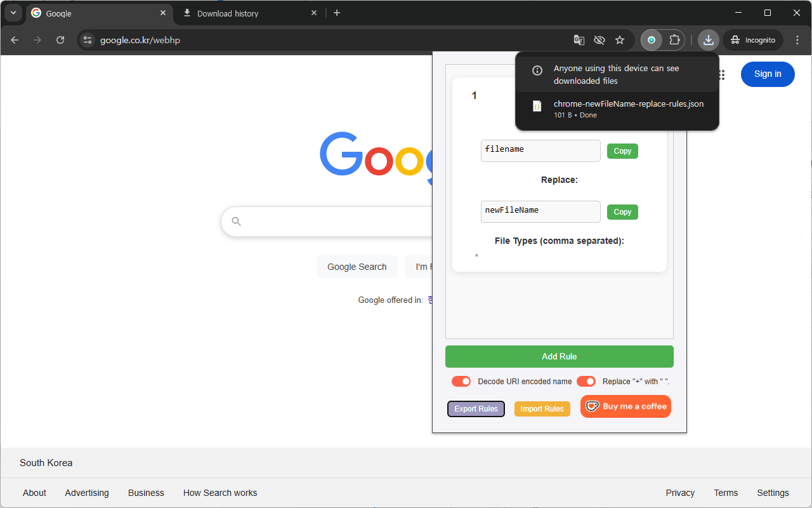Click the filename find input field
The width and height of the screenshot is (812, 508).
(x=540, y=150)
